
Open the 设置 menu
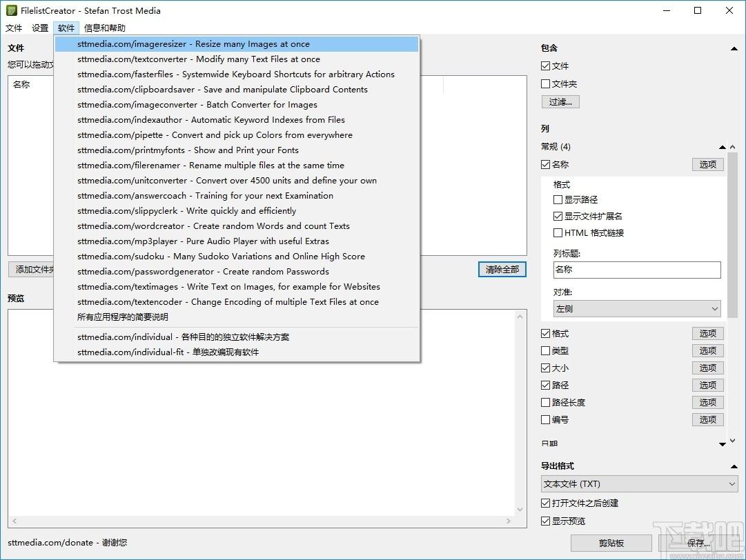tap(40, 28)
